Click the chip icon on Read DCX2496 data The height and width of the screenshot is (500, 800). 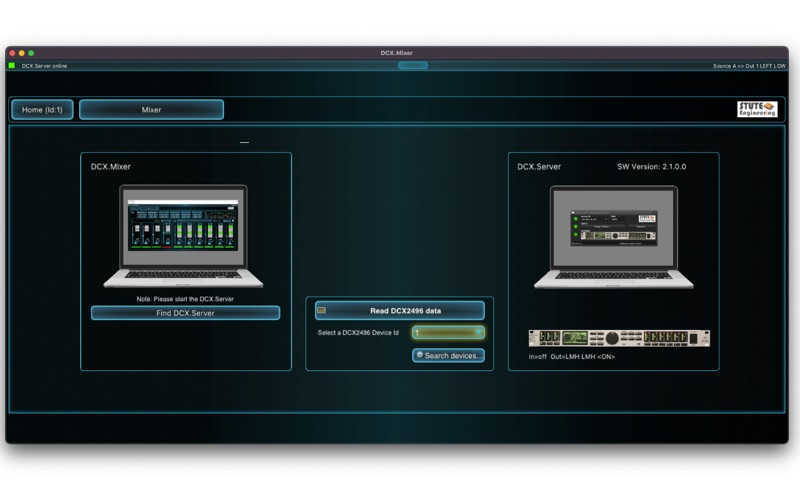click(322, 310)
